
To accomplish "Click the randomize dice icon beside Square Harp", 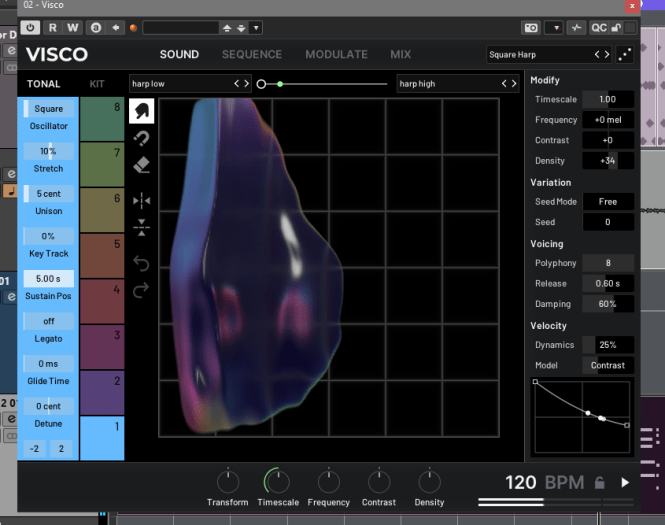I will click(x=626, y=55).
